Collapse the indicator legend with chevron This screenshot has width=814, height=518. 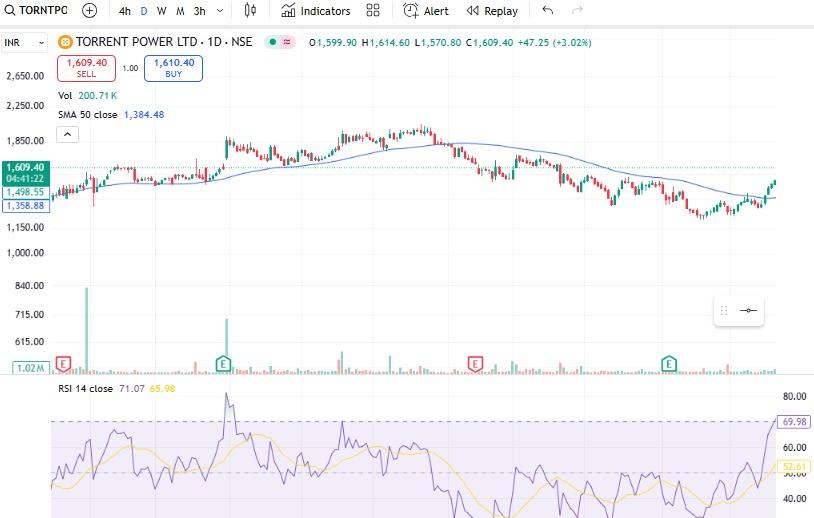point(67,134)
